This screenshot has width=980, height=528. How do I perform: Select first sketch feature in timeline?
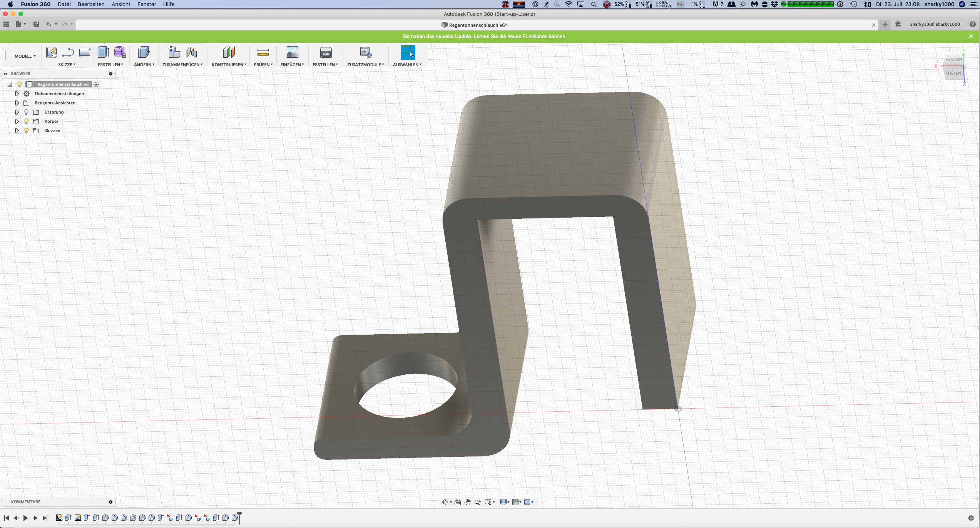tap(59, 518)
